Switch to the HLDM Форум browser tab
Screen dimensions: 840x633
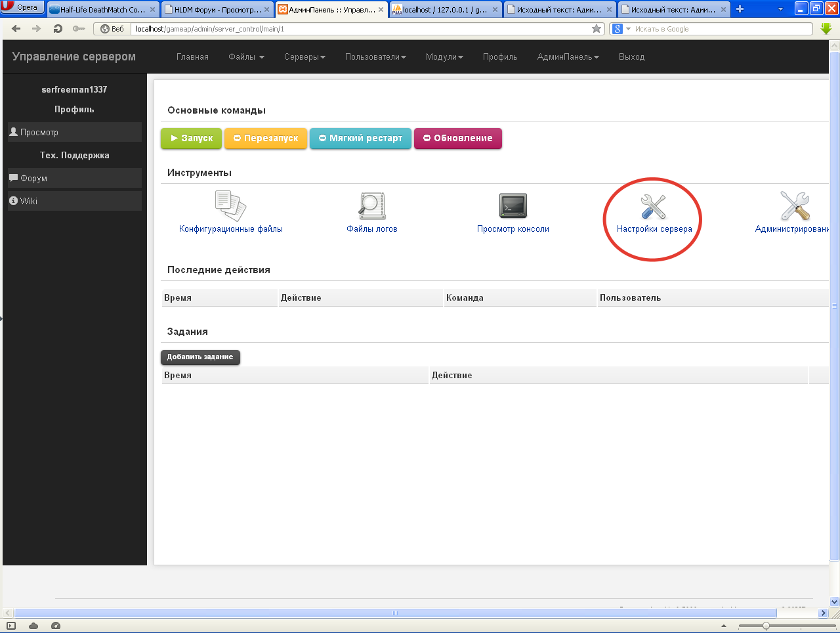click(217, 10)
